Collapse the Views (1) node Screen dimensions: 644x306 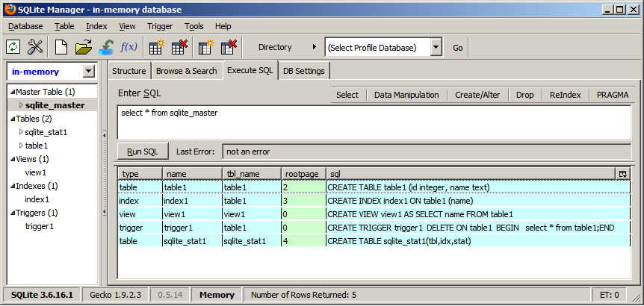pos(13,159)
